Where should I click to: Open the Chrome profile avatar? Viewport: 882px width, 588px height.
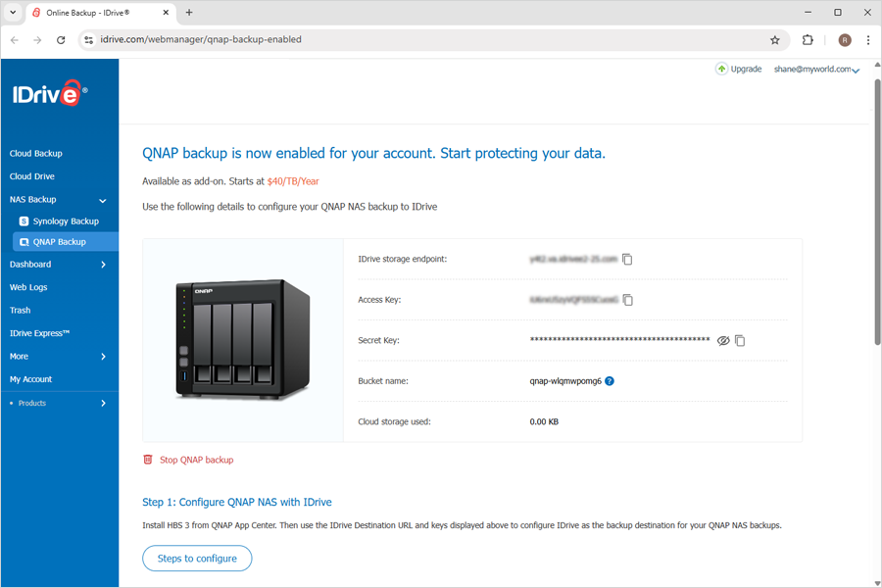[x=845, y=40]
